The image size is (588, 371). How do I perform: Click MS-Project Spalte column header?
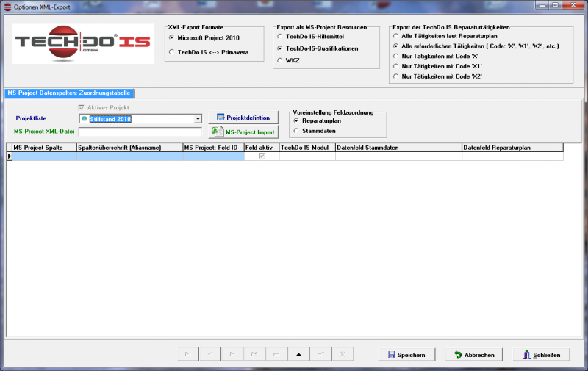pos(45,148)
